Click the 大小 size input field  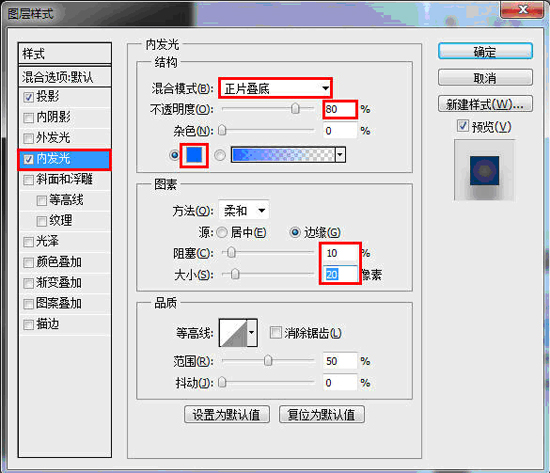(x=340, y=274)
